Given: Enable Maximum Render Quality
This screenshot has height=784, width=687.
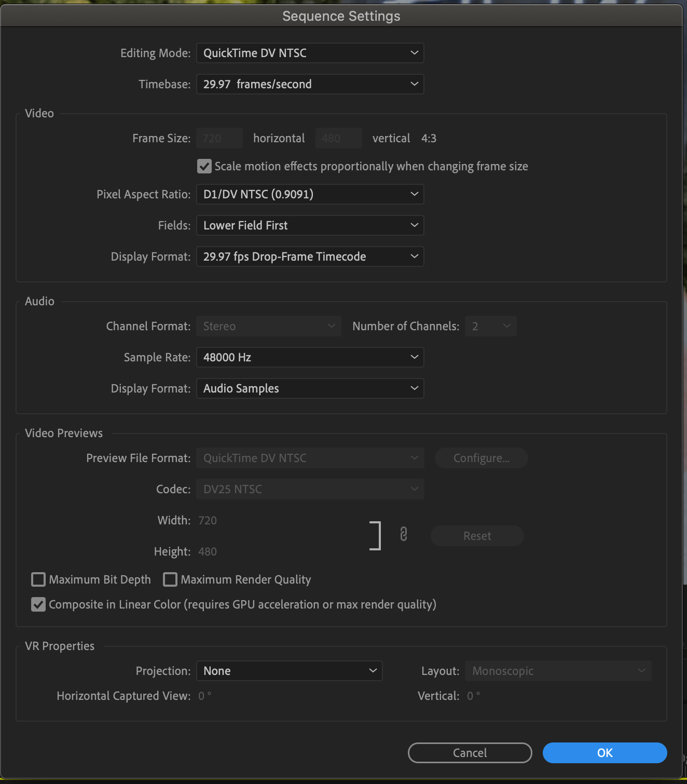Looking at the screenshot, I should (170, 579).
